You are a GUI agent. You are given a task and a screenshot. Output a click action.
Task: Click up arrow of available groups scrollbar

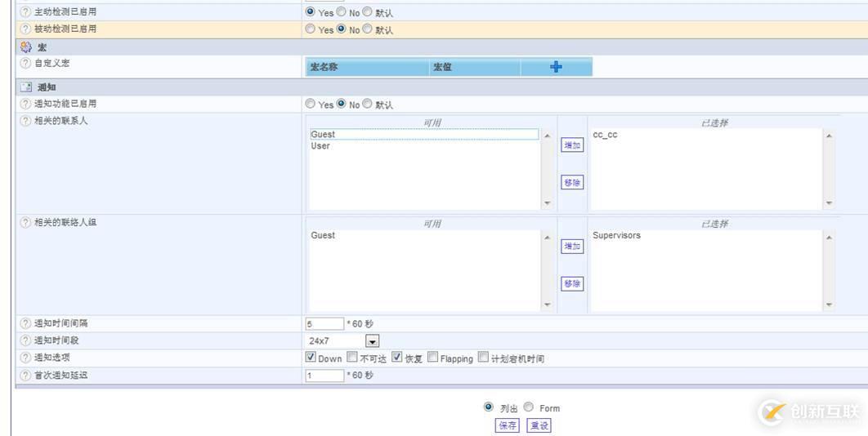[x=547, y=237]
